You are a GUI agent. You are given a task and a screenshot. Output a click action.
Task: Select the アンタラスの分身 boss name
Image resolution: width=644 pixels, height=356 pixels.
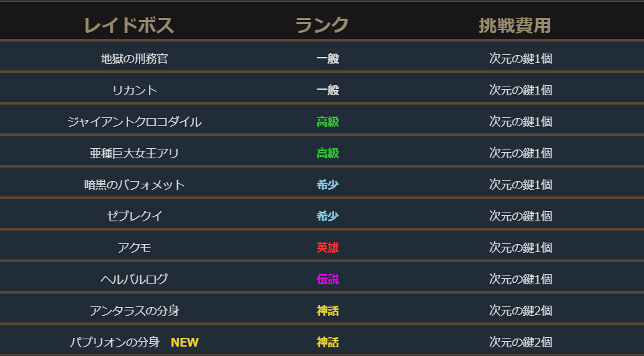[x=134, y=310]
